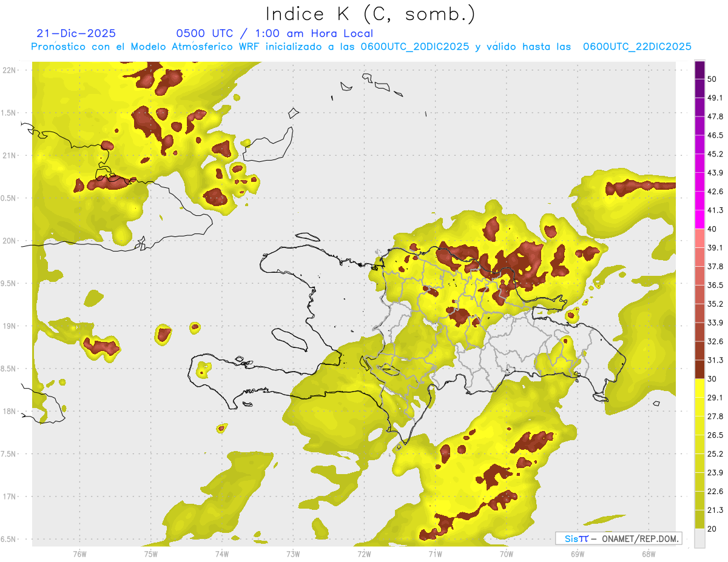Select the '21-Dic-2025' date text

pyautogui.click(x=76, y=33)
